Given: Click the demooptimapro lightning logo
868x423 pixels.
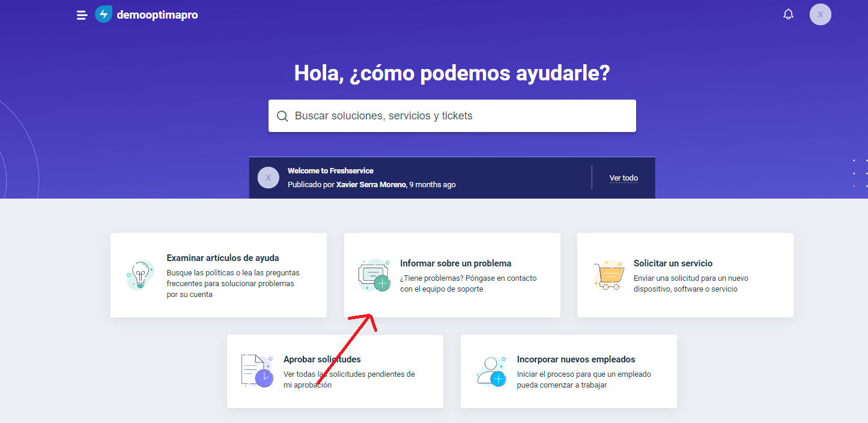Looking at the screenshot, I should point(103,14).
